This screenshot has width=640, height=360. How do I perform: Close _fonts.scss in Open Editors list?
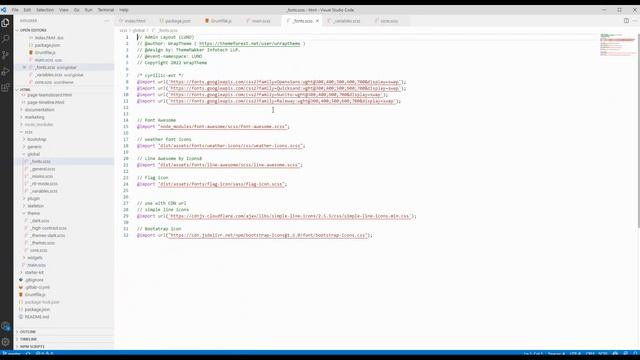click(24, 67)
